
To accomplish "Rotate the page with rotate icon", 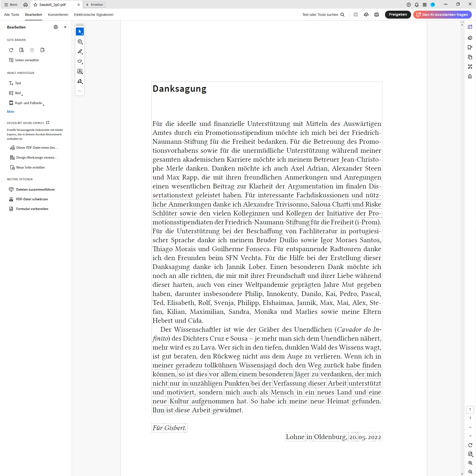I will point(11,50).
